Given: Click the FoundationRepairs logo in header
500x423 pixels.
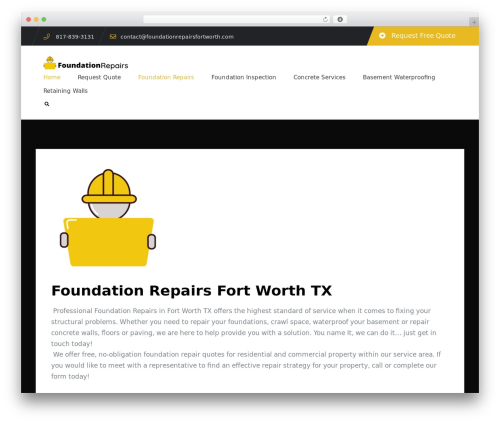Looking at the screenshot, I should point(86,63).
